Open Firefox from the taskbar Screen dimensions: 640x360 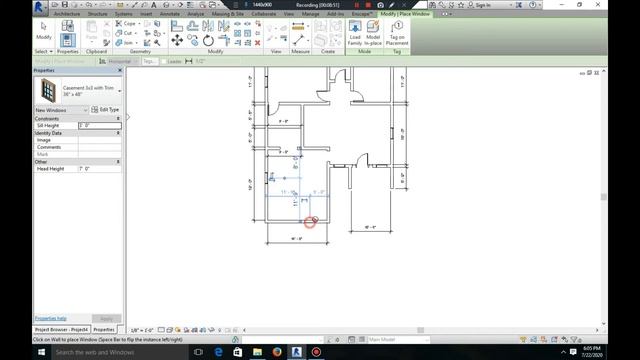pyautogui.click(x=277, y=352)
